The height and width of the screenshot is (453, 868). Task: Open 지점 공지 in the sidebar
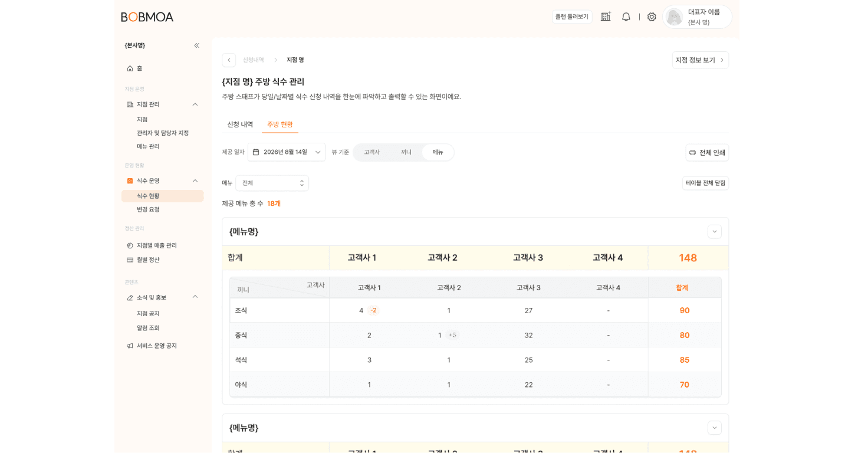[148, 313]
